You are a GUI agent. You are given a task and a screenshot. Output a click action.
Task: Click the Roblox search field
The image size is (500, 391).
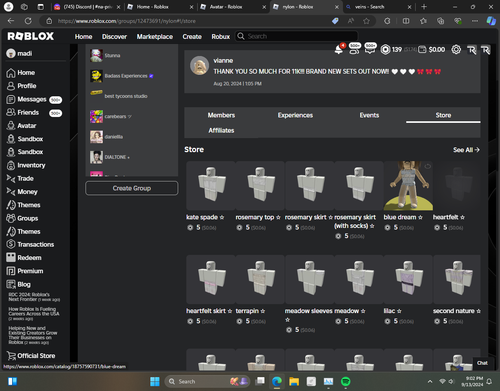tap(297, 36)
